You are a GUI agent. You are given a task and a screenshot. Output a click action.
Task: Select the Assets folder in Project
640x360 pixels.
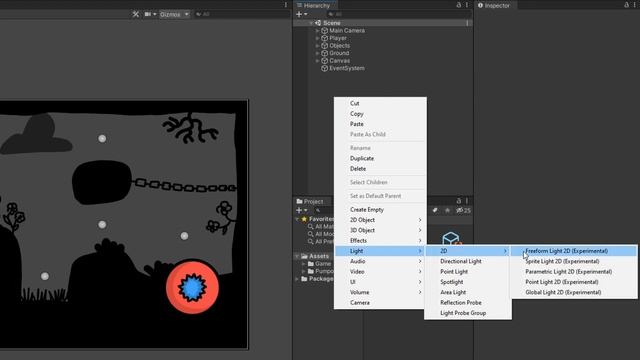[318, 256]
